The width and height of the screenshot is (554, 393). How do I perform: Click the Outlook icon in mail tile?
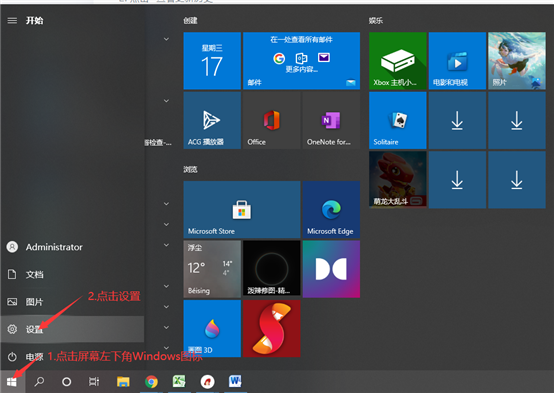tap(301, 58)
